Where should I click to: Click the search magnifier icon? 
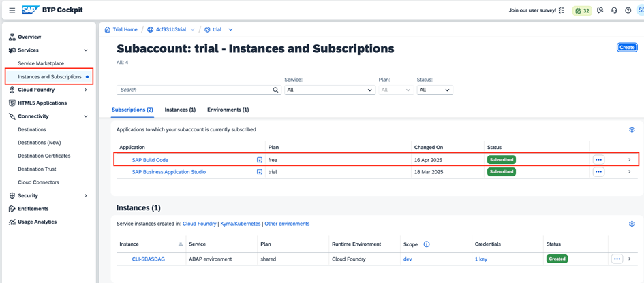[x=275, y=90]
